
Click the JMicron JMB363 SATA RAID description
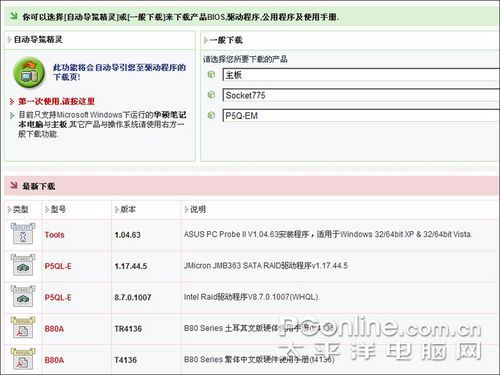pyautogui.click(x=266, y=266)
